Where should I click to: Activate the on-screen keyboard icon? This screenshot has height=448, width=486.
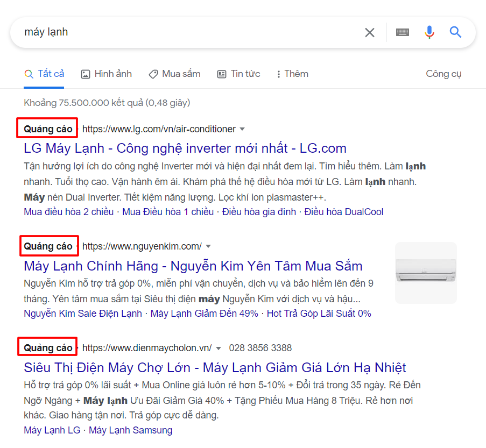point(402,32)
